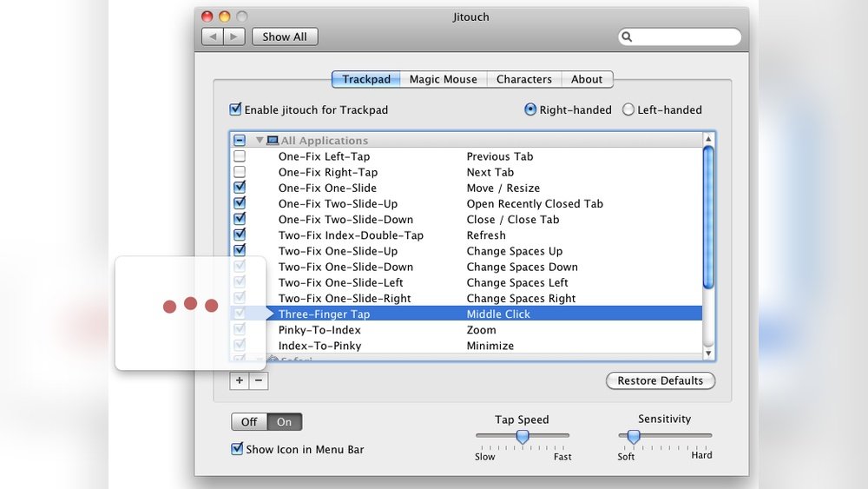This screenshot has width=868, height=489.
Task: Toggle the All Applications group checkbox
Action: (240, 140)
